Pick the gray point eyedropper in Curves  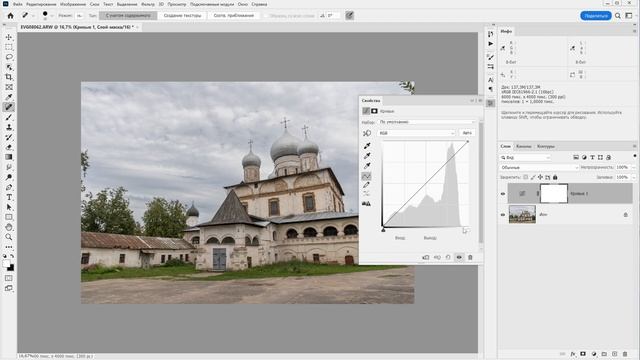pyautogui.click(x=367, y=156)
